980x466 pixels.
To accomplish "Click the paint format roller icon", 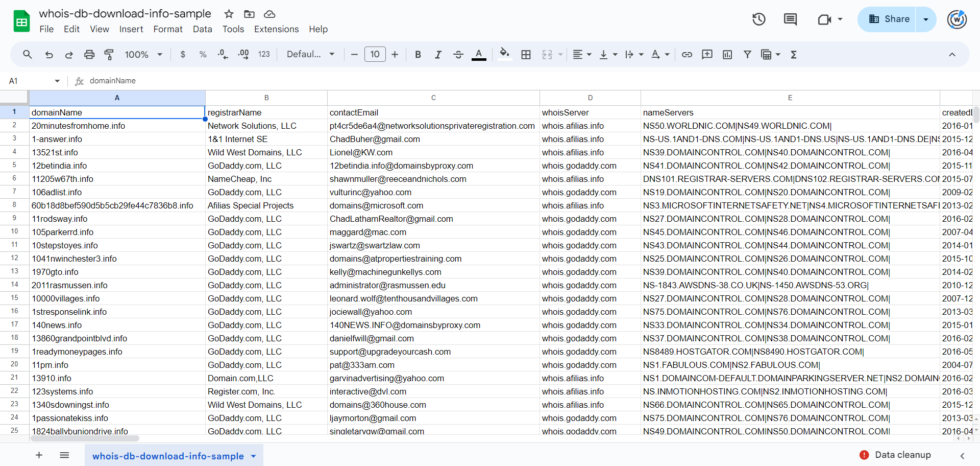I will pos(109,55).
